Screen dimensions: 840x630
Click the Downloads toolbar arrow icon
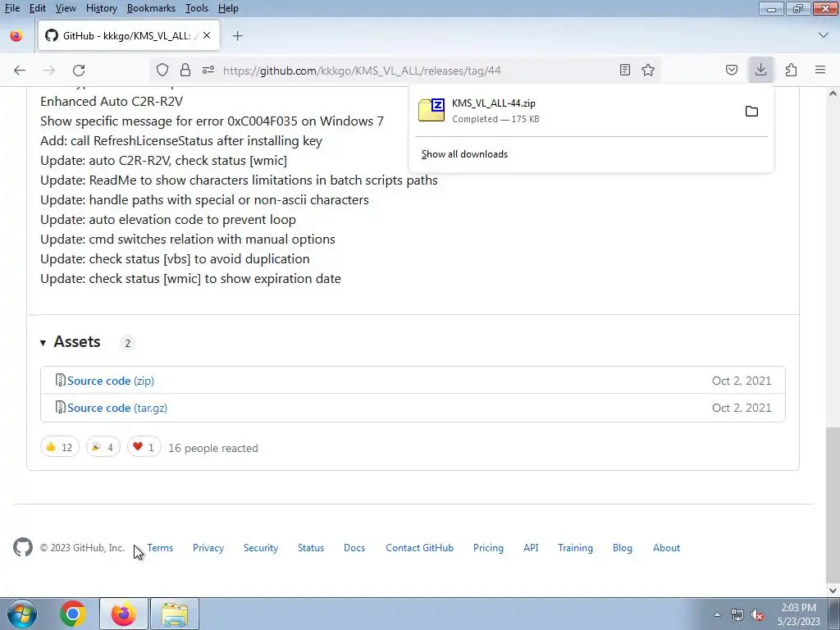tap(760, 71)
